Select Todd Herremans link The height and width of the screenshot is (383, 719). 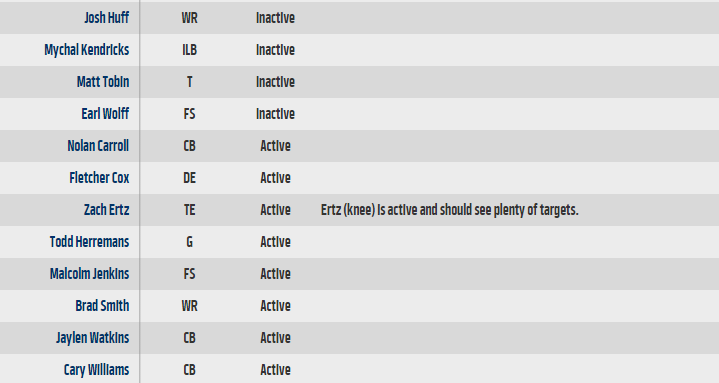point(89,242)
